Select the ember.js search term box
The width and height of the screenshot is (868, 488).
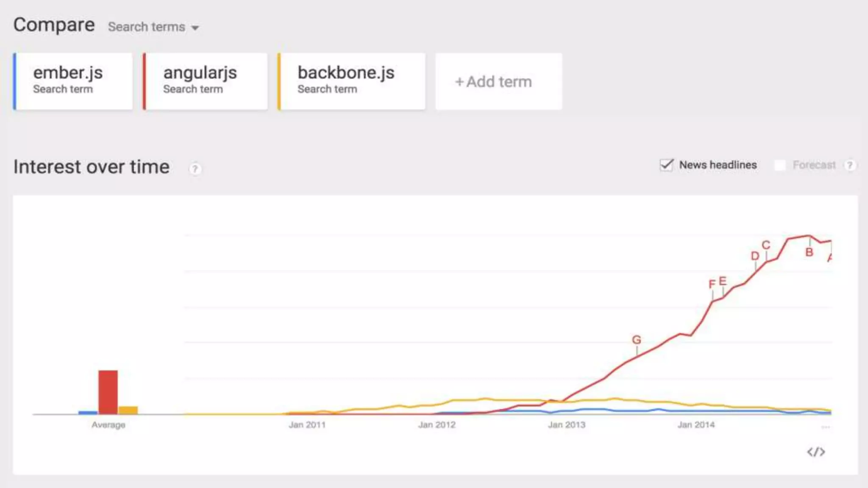click(x=73, y=81)
